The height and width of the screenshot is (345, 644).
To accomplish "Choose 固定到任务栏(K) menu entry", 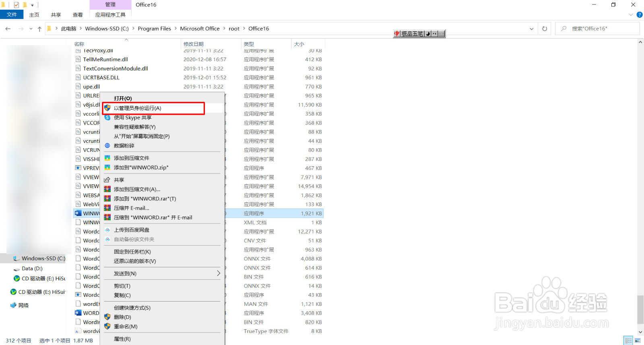I will 162,252.
